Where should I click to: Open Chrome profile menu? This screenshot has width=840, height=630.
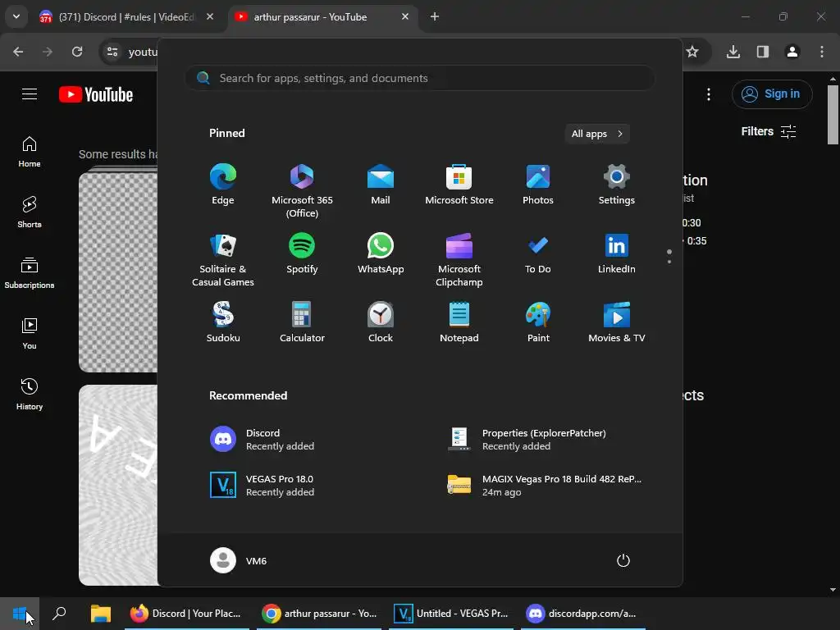pyautogui.click(x=792, y=52)
